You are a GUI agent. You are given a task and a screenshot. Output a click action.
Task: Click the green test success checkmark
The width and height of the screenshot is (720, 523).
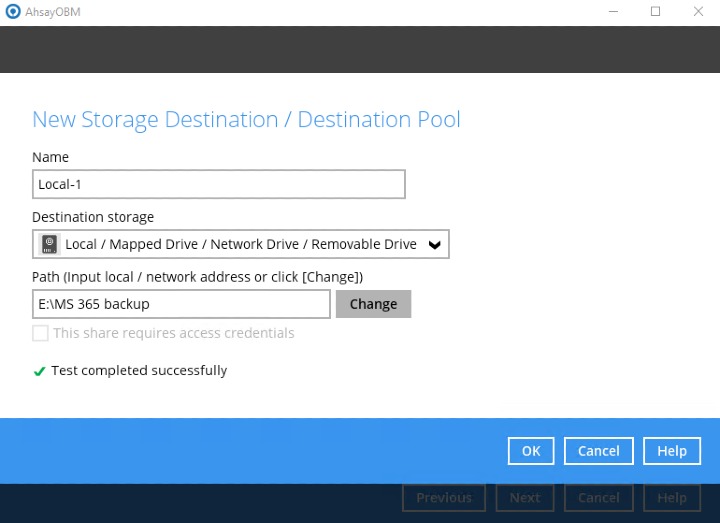40,371
